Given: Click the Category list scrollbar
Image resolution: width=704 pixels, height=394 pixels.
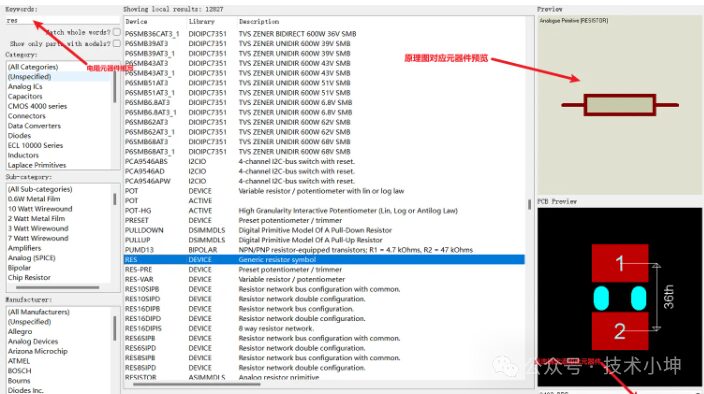Looking at the screenshot, I should (x=114, y=88).
